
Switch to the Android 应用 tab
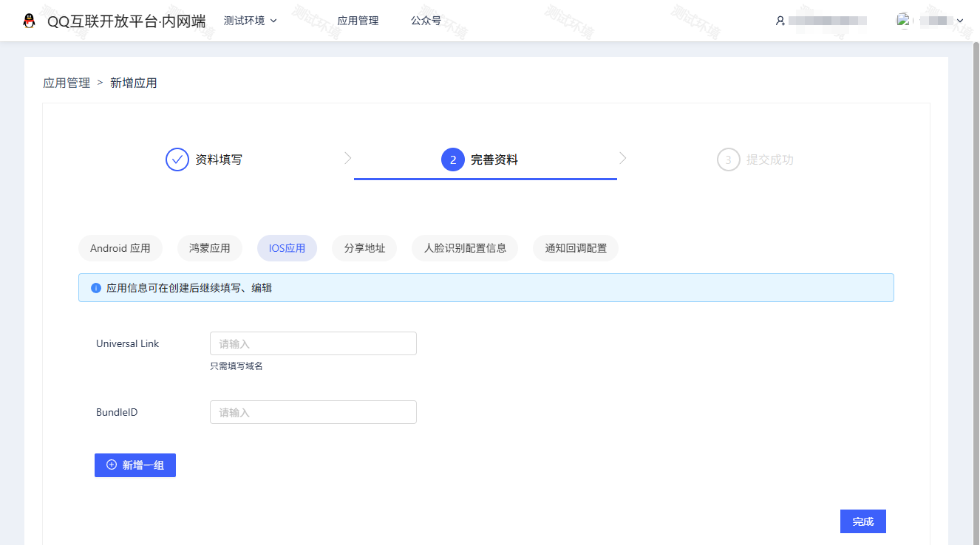point(120,248)
